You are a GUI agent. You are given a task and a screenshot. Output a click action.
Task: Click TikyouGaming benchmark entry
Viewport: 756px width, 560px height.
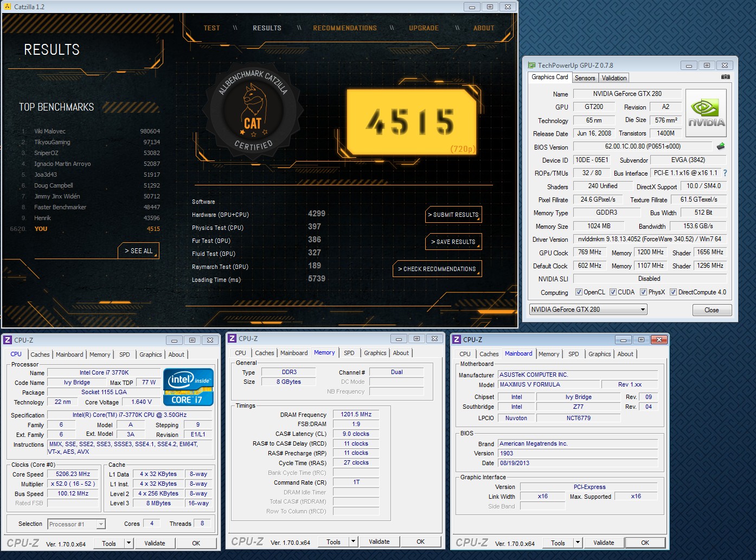[90, 142]
